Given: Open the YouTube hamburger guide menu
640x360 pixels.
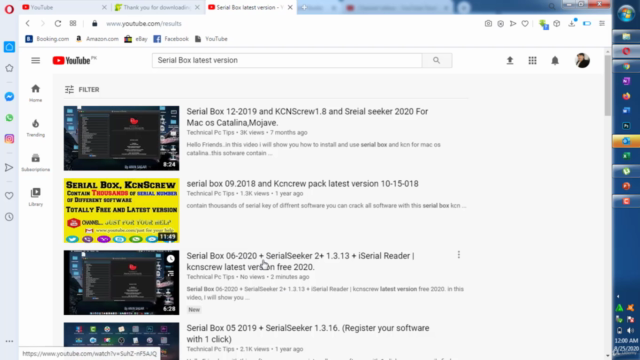Looking at the screenshot, I should 36,60.
